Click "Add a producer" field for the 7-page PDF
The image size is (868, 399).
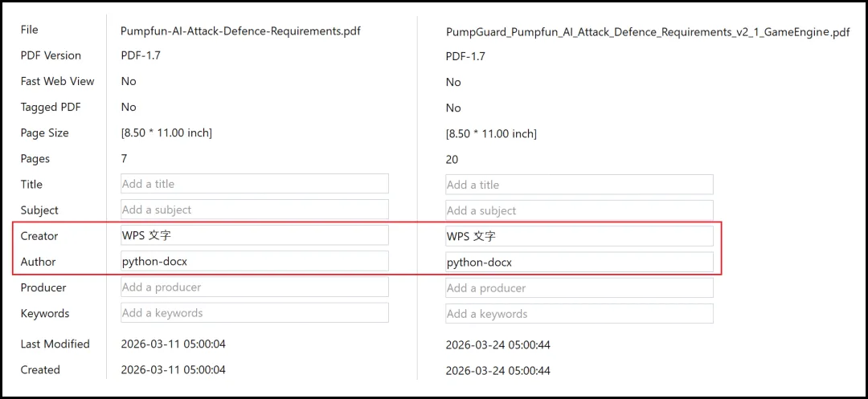pos(255,287)
